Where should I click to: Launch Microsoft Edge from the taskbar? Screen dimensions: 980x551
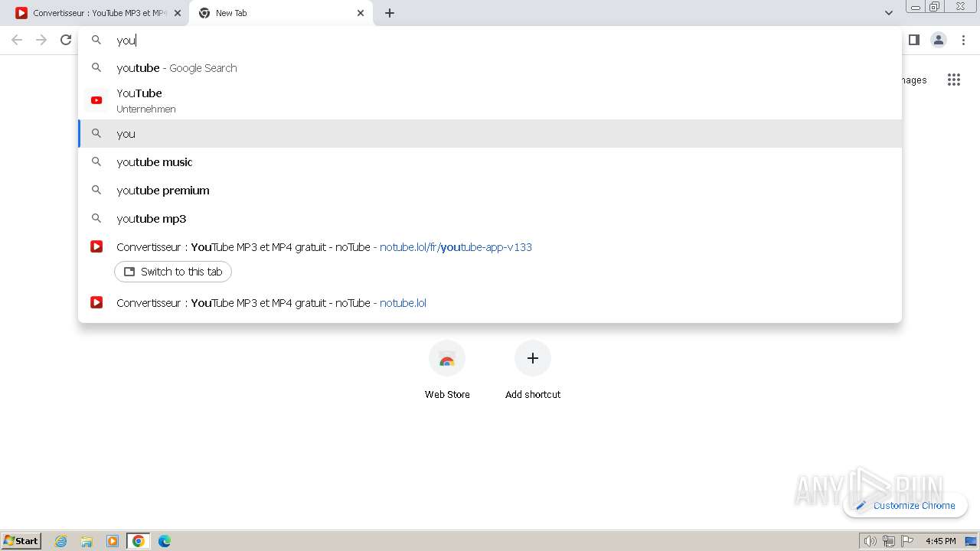165,541
